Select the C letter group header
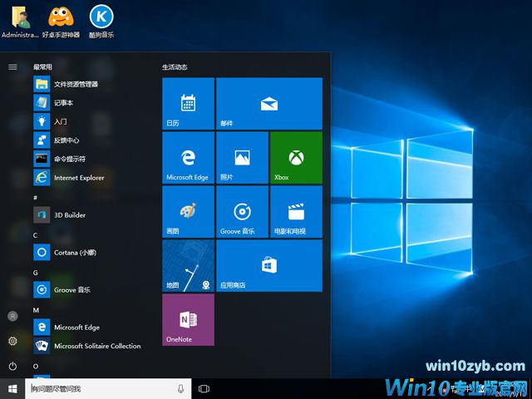The image size is (532, 399). (35, 235)
